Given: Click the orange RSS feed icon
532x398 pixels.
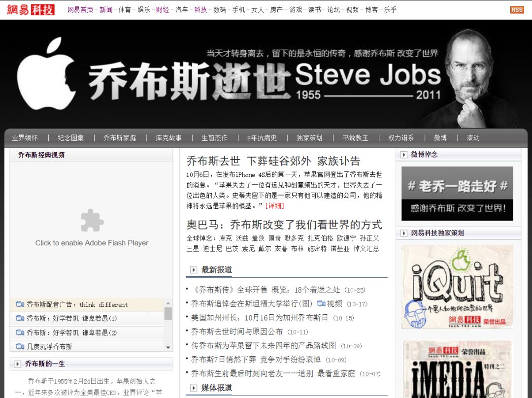Looking at the screenshot, I should tap(517, 9).
